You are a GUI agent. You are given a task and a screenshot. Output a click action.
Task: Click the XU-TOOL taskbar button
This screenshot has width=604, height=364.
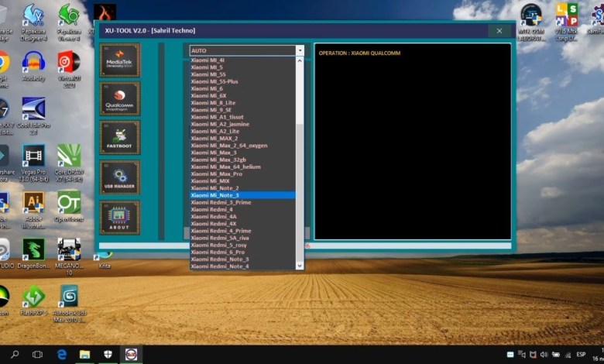[131, 355]
